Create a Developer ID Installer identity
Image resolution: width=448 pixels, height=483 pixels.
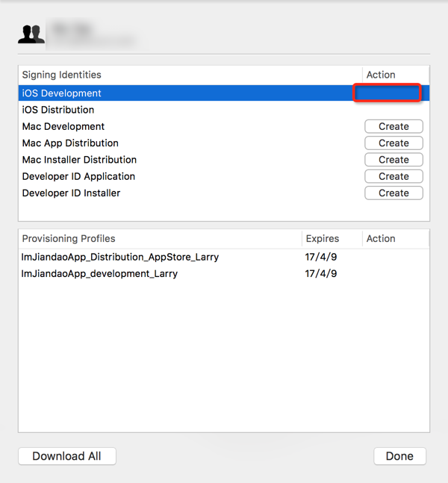coord(393,193)
